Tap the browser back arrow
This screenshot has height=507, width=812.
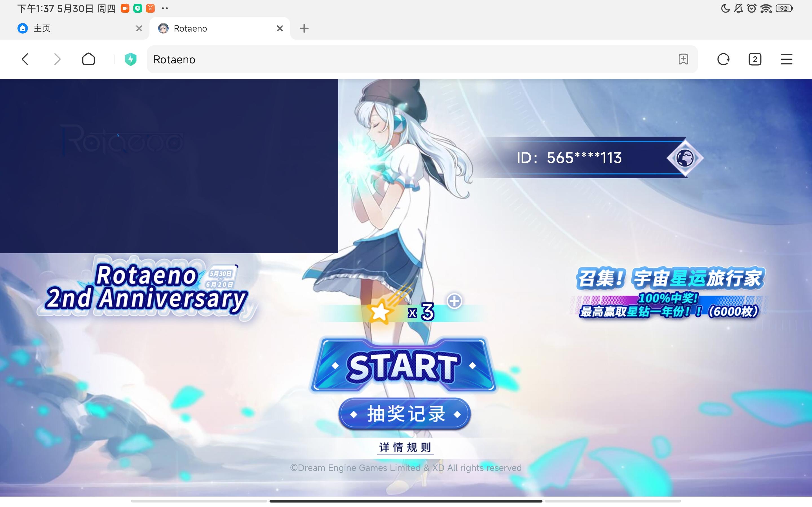(25, 59)
